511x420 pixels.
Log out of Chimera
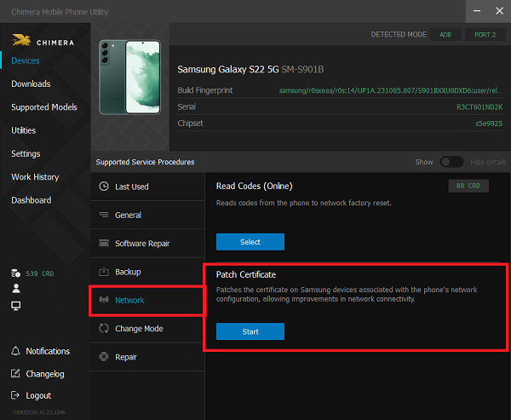(38, 395)
